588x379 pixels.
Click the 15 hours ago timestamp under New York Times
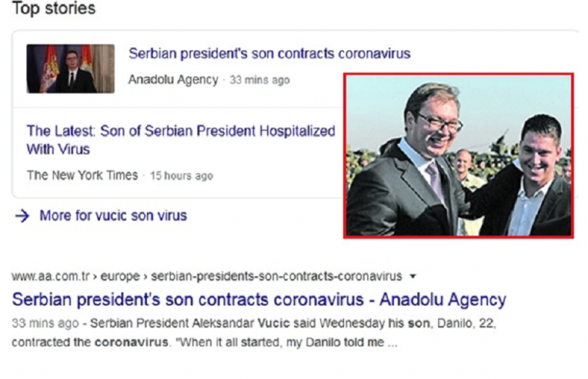pos(183,176)
